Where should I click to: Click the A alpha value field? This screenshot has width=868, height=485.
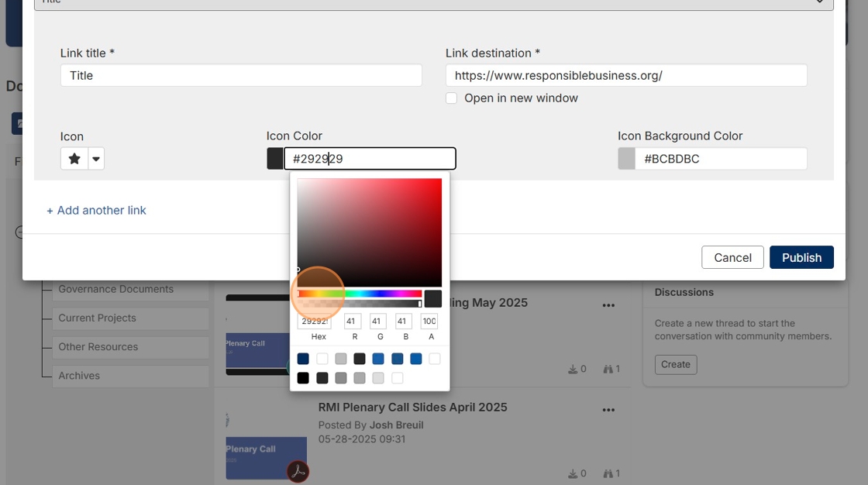coord(429,321)
